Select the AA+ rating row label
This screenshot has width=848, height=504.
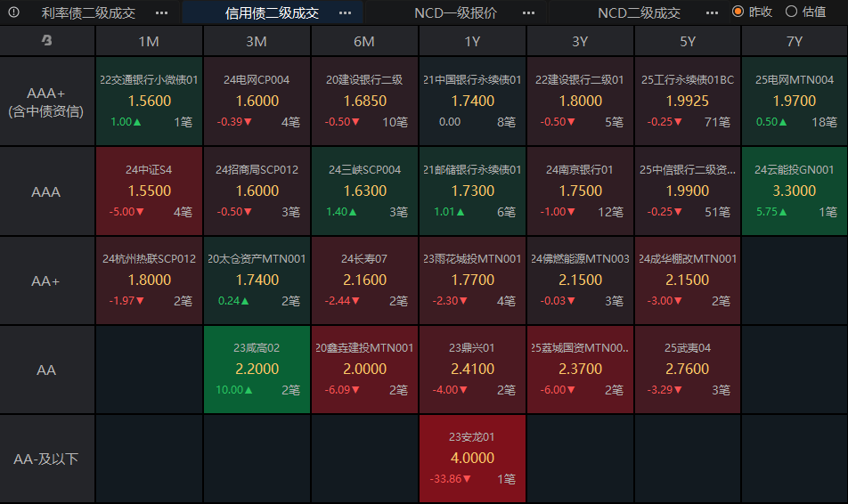[47, 280]
